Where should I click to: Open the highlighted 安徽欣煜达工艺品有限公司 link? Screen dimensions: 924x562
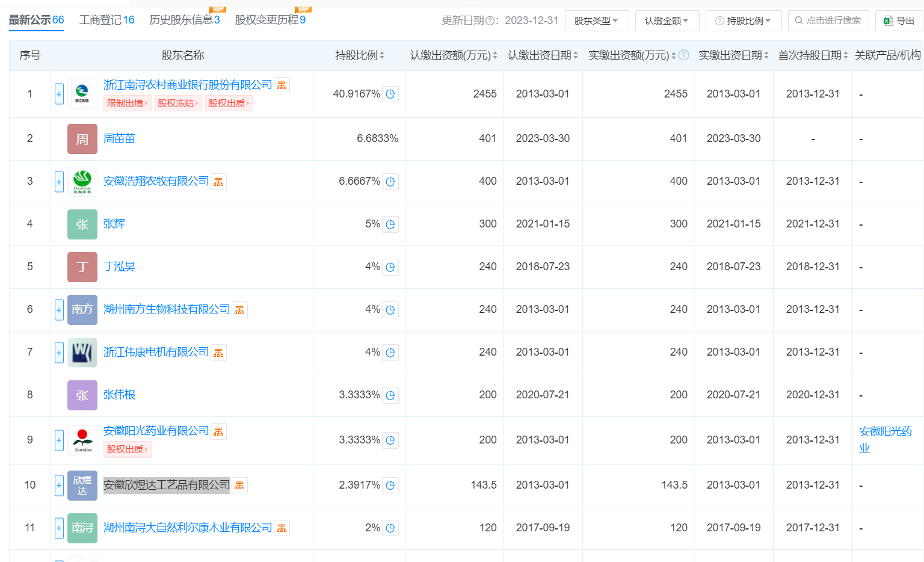(x=167, y=486)
